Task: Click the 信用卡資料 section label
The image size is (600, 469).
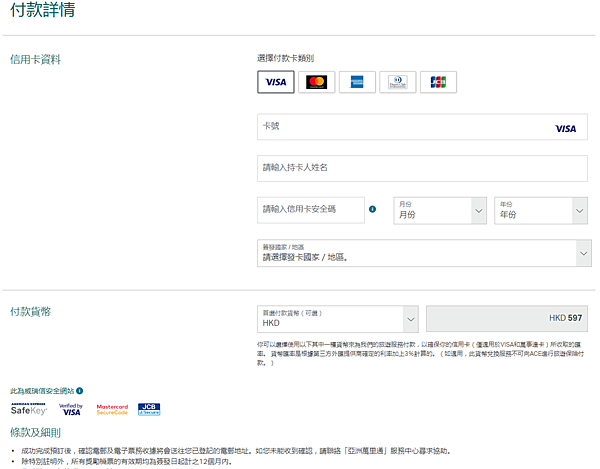Action: click(x=35, y=59)
